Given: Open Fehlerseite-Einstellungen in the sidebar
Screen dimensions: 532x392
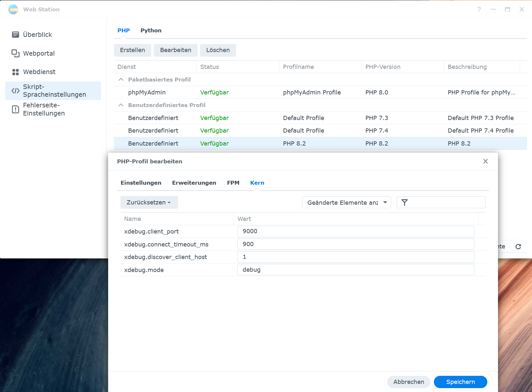Looking at the screenshot, I should pyautogui.click(x=53, y=109).
